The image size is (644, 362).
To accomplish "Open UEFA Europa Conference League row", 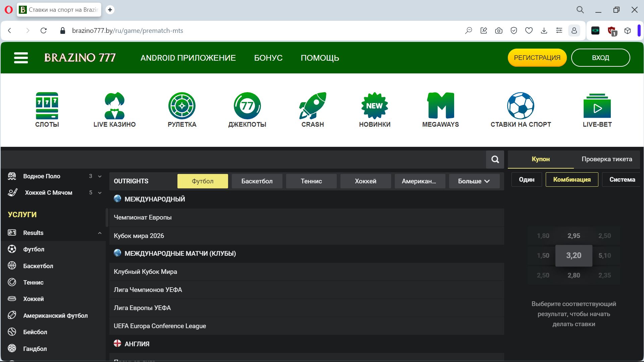I will click(x=307, y=326).
